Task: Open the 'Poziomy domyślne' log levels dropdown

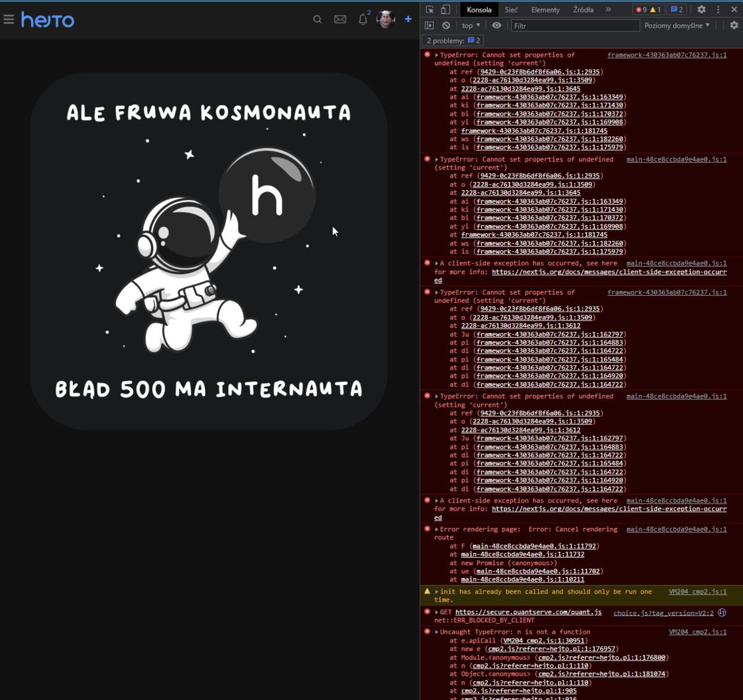Action: (x=677, y=25)
